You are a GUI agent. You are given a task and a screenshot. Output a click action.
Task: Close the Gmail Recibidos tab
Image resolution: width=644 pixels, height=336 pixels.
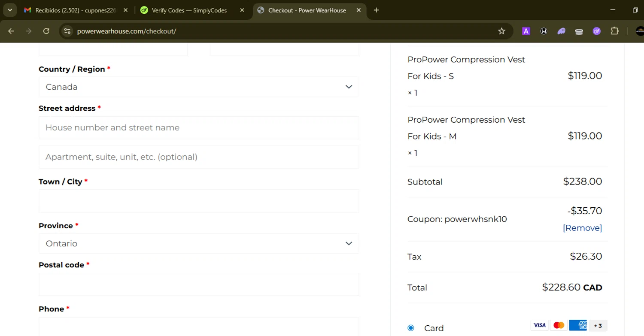coord(125,10)
